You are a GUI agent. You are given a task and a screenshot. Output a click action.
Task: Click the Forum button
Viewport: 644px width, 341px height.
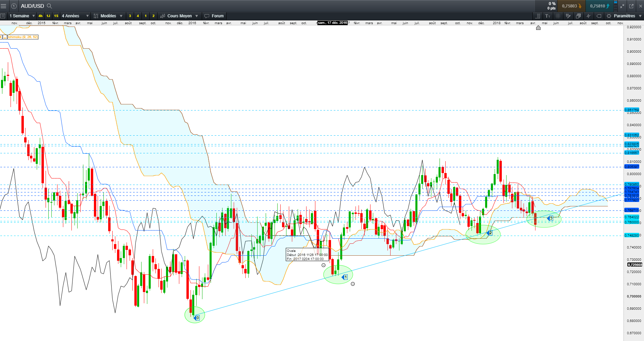coord(214,16)
